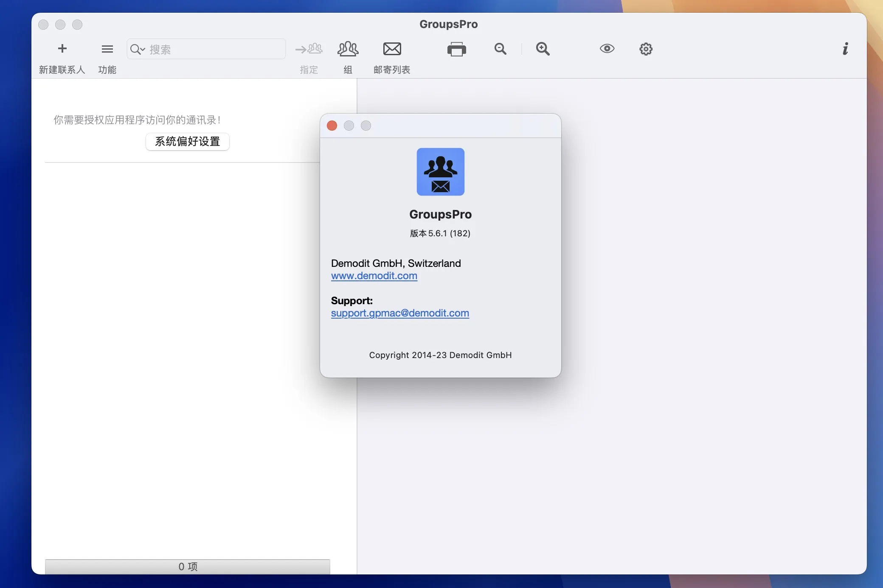The width and height of the screenshot is (883, 588).
Task: Open the 邮寄列表 envelope icon
Action: pos(392,49)
